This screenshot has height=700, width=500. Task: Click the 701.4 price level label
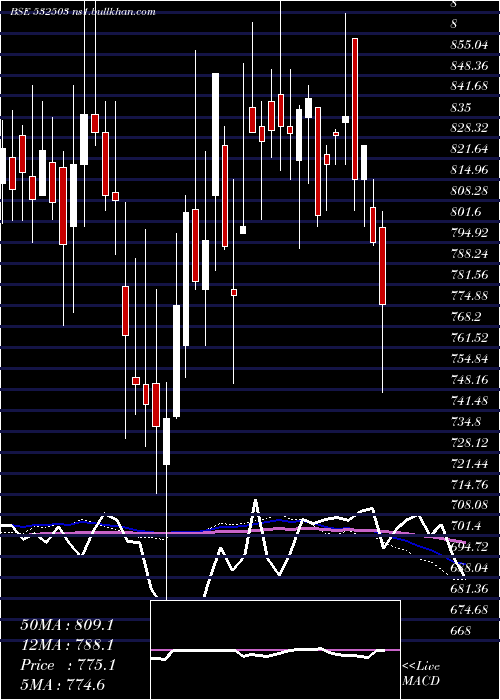pos(466,526)
